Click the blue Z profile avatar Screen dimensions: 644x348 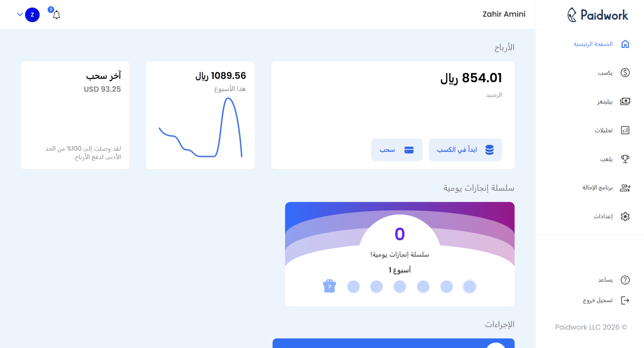(32, 15)
